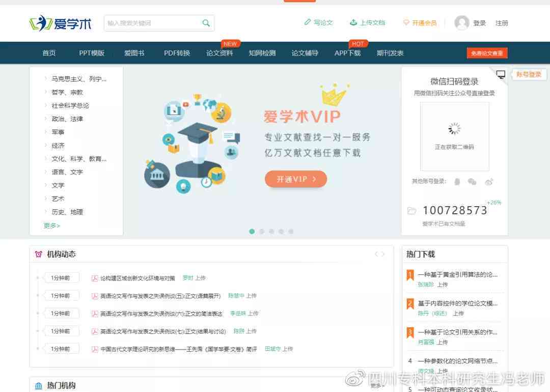The height and width of the screenshot is (392, 550).
Task: Click the folder icon beside document count
Action: click(412, 211)
